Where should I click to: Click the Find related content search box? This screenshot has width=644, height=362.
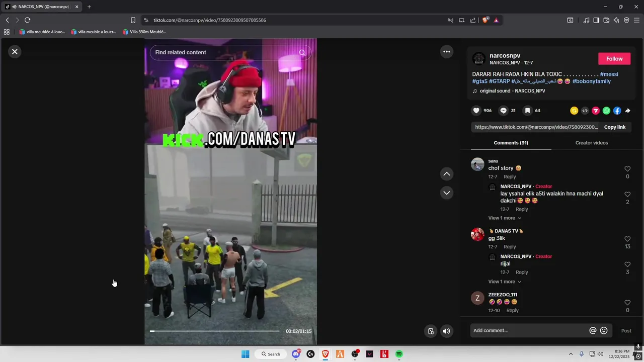[x=230, y=52]
